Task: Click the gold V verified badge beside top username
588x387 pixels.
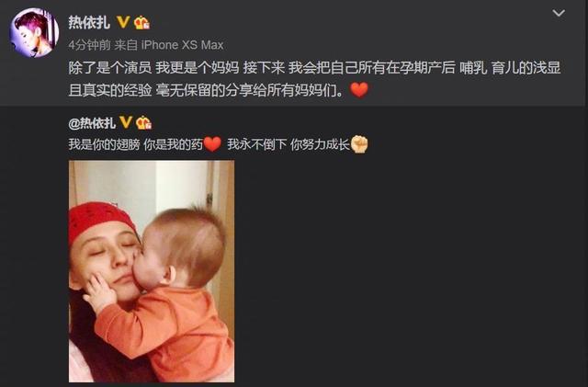Action: (123, 23)
